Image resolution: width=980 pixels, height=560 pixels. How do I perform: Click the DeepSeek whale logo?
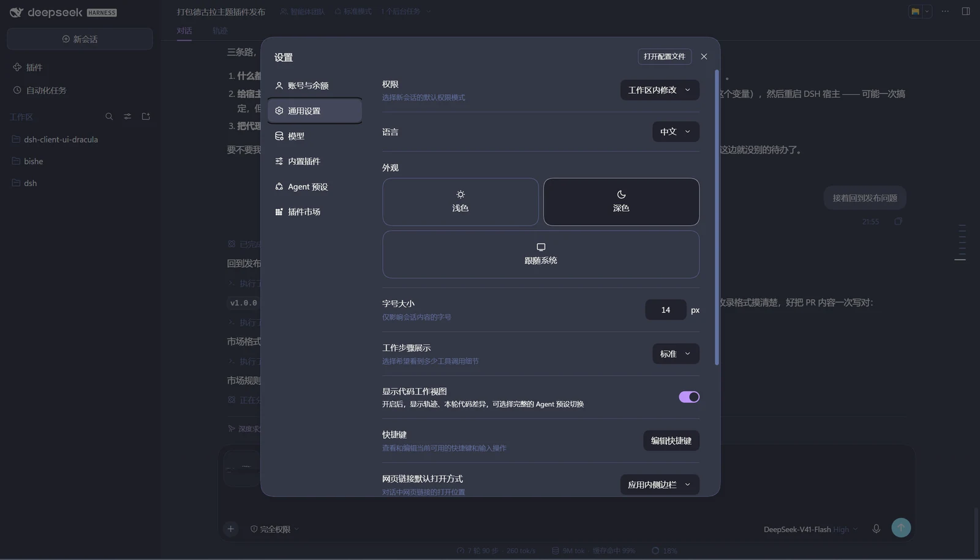(17, 12)
